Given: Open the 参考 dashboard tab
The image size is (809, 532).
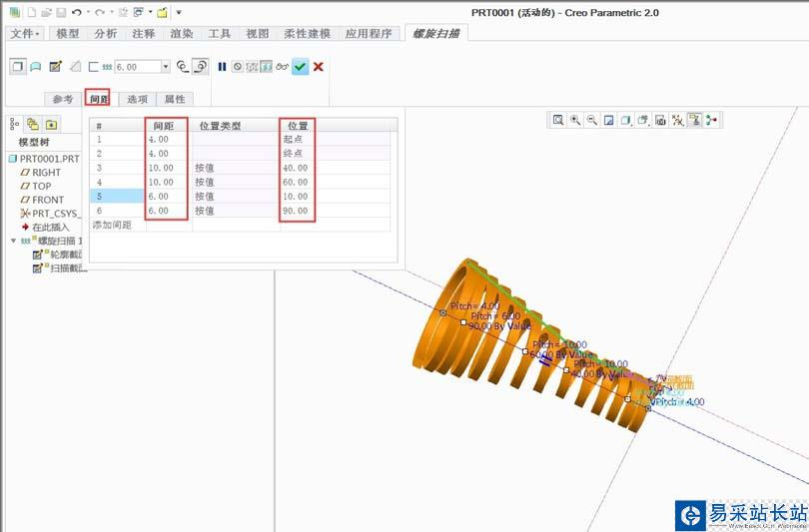Looking at the screenshot, I should [x=63, y=99].
